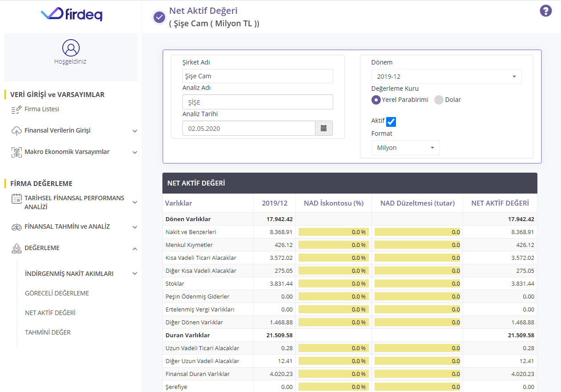Image resolution: width=561 pixels, height=392 pixels.
Task: Open Tahmini Değer menu item
Action: 48,332
